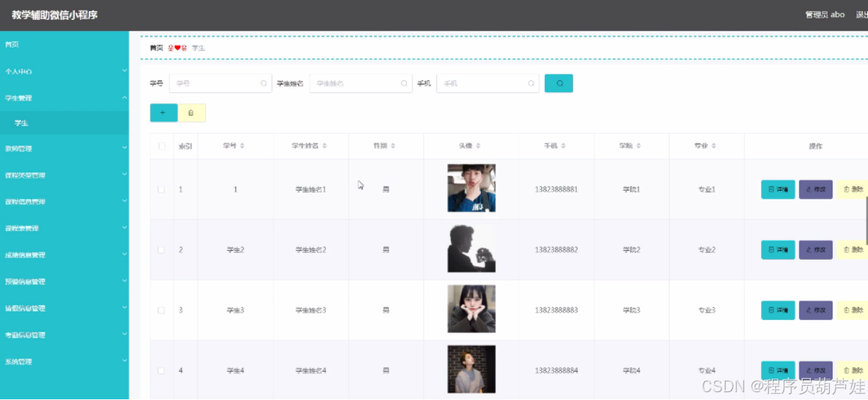868x400 pixels.
Task: Expand 成绩信息管理 sidebar menu
Action: [64, 255]
